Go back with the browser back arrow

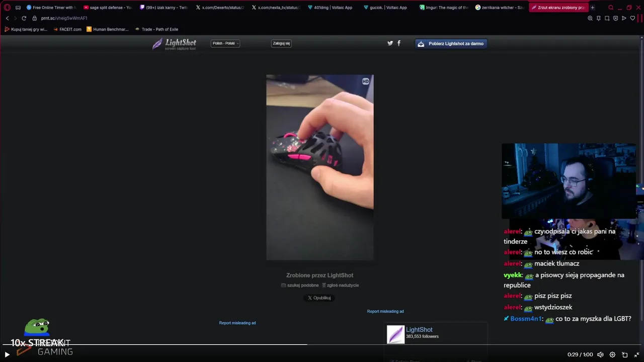7,18
